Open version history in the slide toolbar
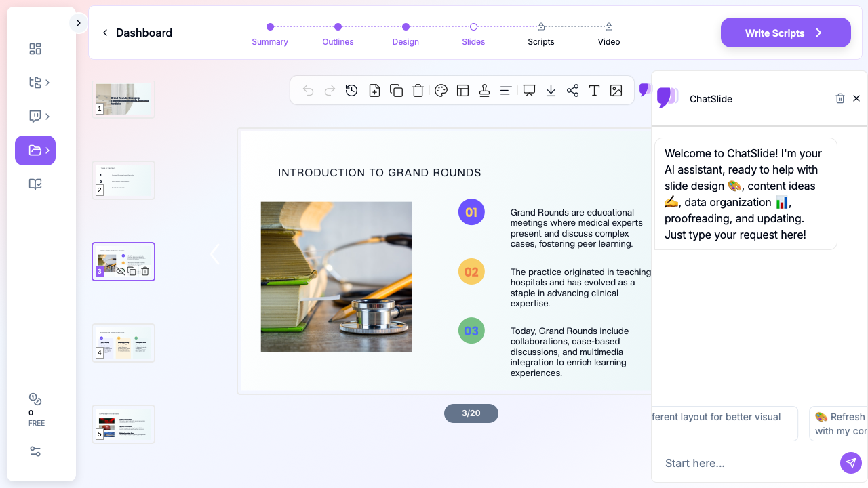This screenshot has width=868, height=488. (x=351, y=90)
